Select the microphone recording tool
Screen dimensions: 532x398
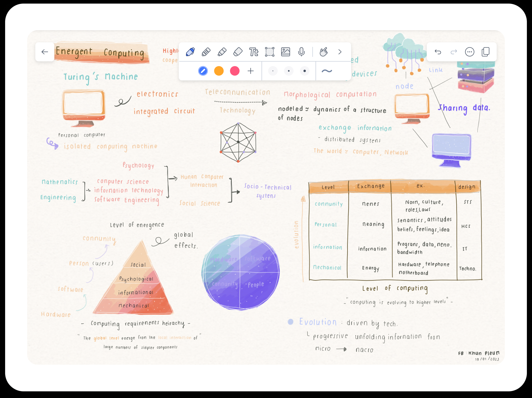301,51
